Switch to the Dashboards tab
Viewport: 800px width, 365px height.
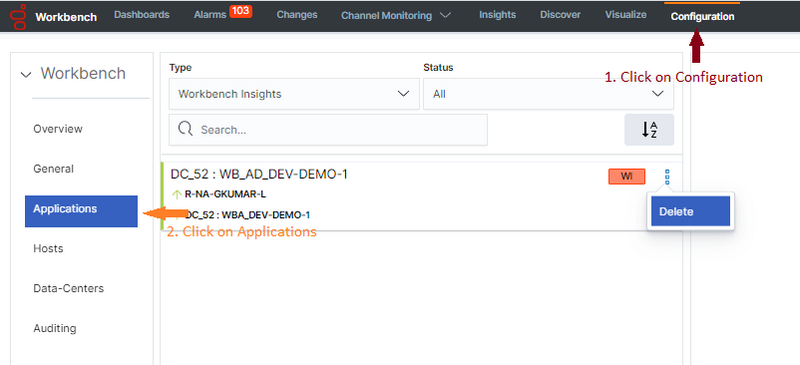tap(141, 15)
